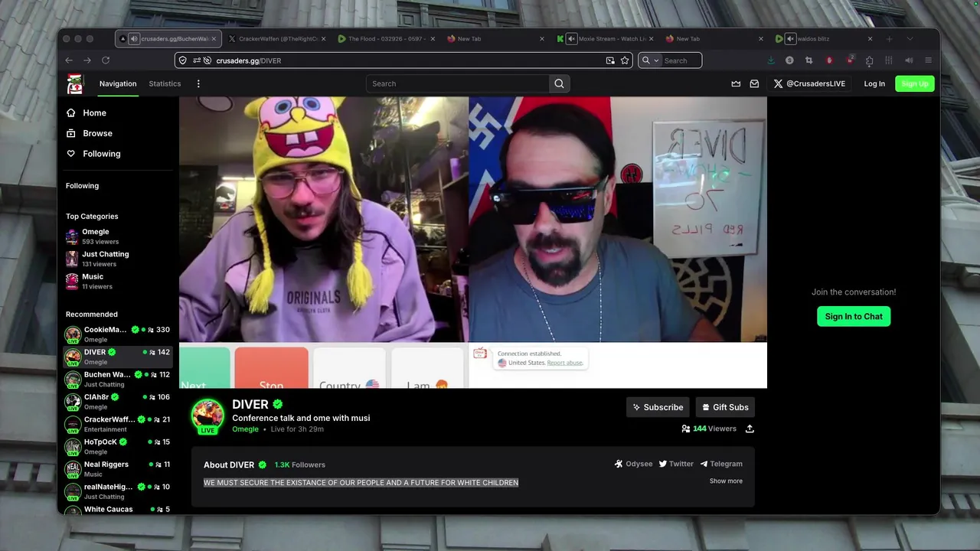Click the share icon beside Viewers

click(750, 429)
